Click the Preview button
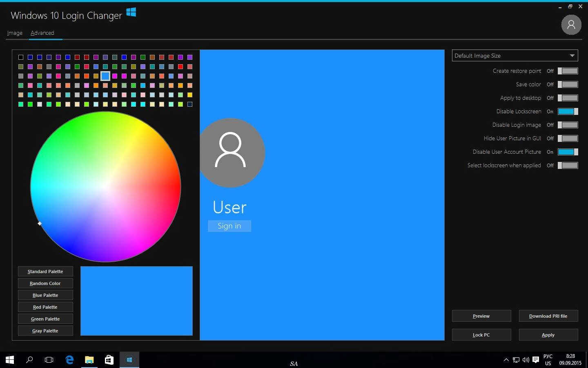The height and width of the screenshot is (368, 588). point(481,316)
